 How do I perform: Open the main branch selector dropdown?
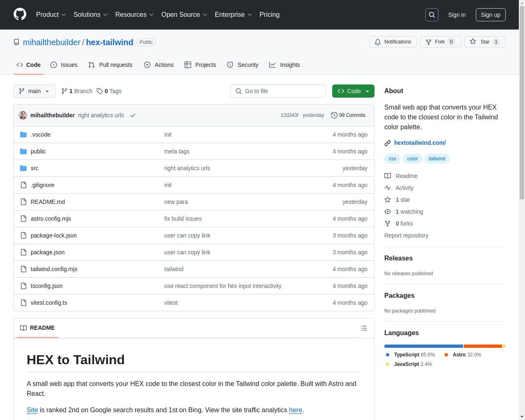[34, 91]
